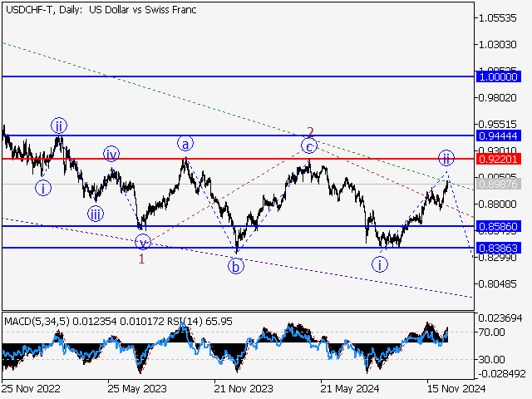Select the circled wave c marker

(309, 147)
